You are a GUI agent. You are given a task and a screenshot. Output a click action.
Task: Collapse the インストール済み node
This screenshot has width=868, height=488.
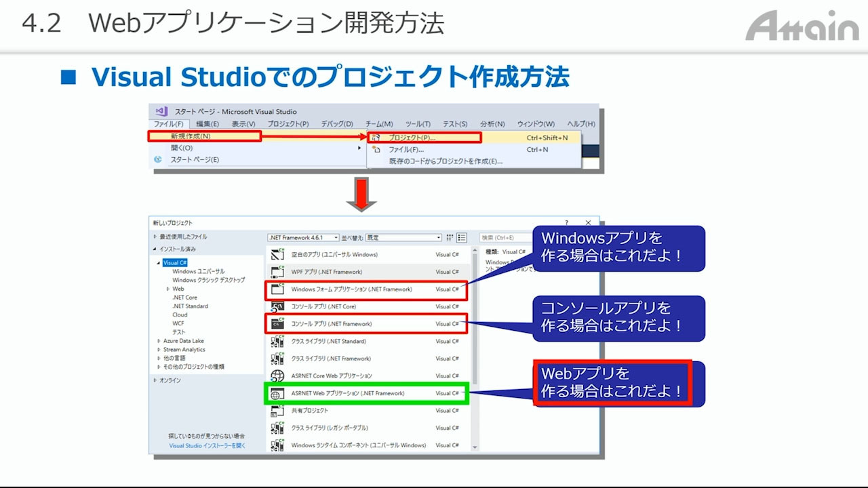pos(155,249)
